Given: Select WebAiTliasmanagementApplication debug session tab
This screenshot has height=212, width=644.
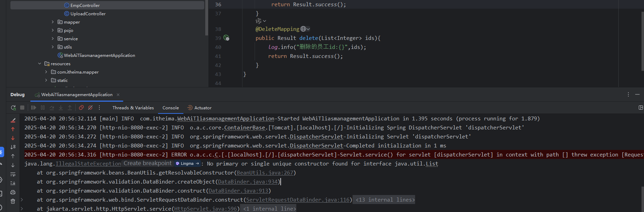Looking at the screenshot, I should (x=77, y=95).
